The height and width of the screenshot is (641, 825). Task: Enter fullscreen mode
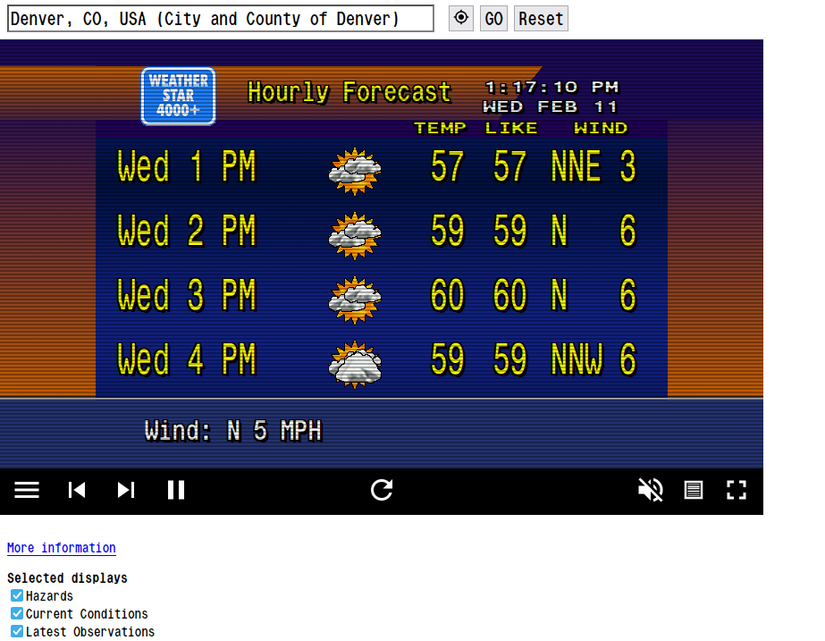[x=737, y=490]
